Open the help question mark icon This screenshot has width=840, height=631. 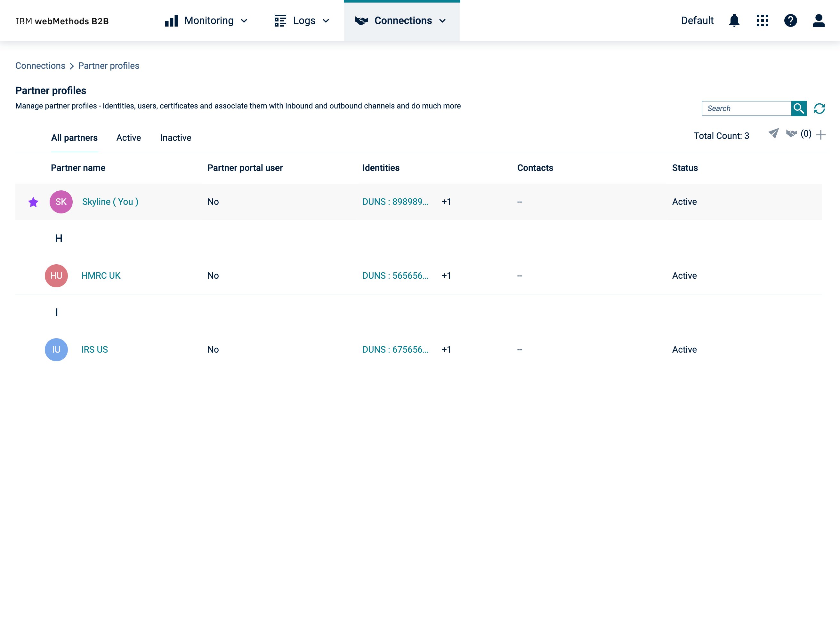(790, 20)
